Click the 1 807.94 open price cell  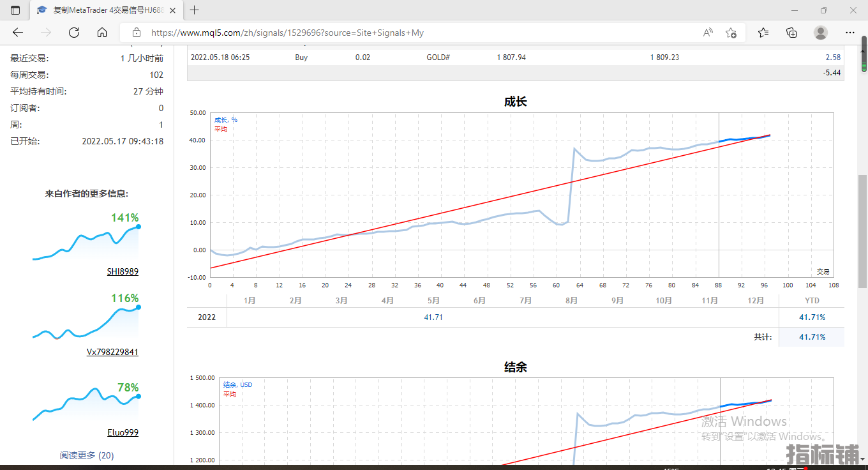[511, 57]
